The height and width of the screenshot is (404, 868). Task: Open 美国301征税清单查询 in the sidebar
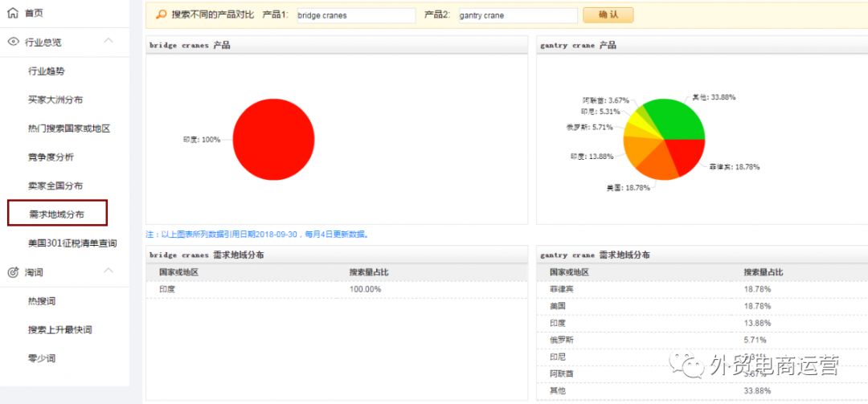[72, 243]
